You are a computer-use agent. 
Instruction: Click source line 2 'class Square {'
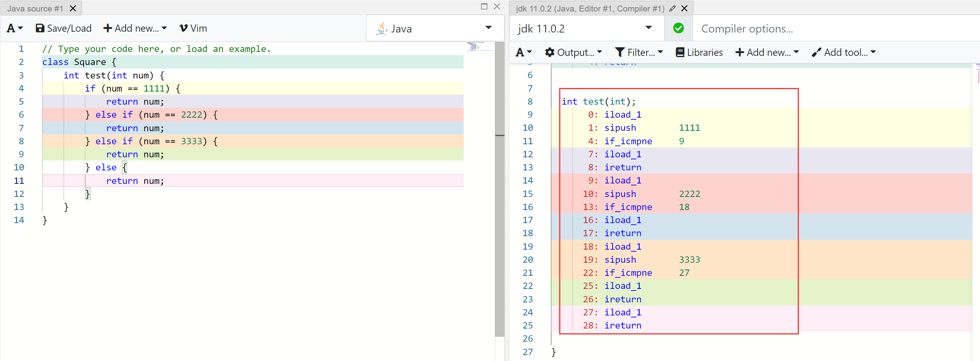pyautogui.click(x=79, y=62)
